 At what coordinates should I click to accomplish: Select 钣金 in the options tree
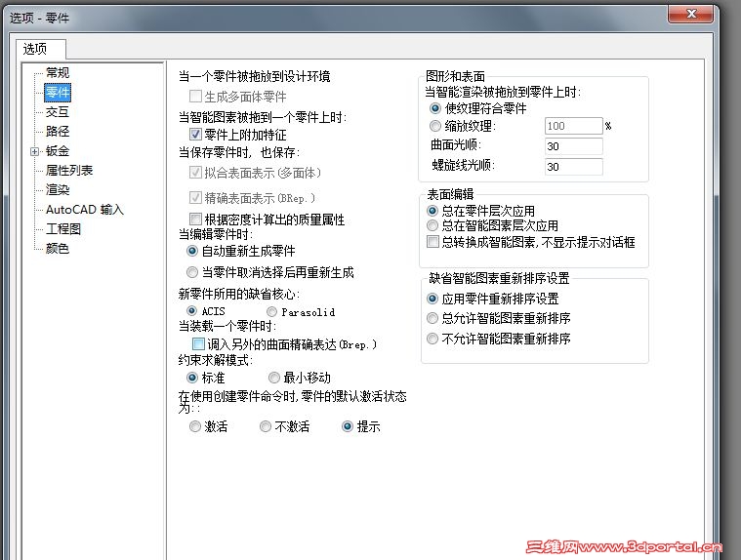[58, 151]
